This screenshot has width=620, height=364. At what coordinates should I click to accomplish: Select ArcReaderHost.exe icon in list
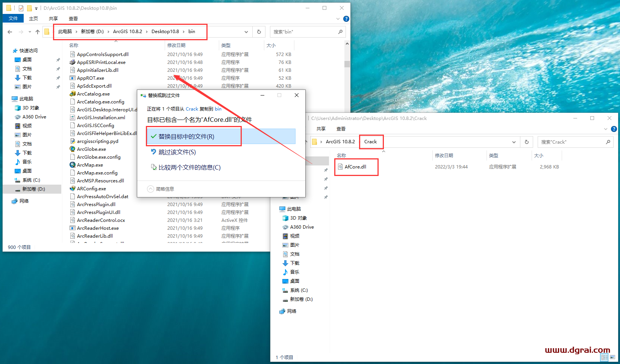(x=73, y=228)
